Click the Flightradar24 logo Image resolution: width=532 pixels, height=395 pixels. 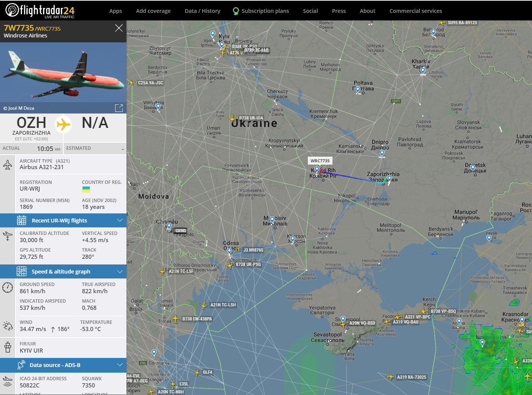[40, 10]
